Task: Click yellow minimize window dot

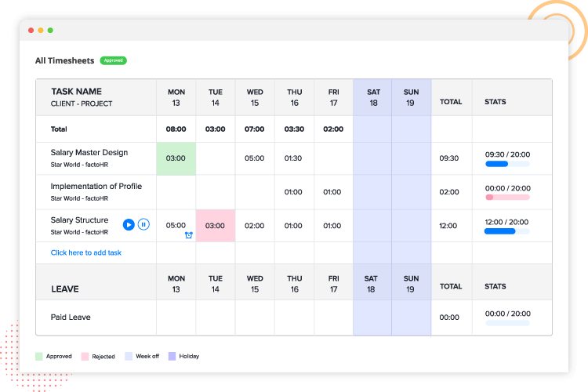Action: click(x=41, y=31)
